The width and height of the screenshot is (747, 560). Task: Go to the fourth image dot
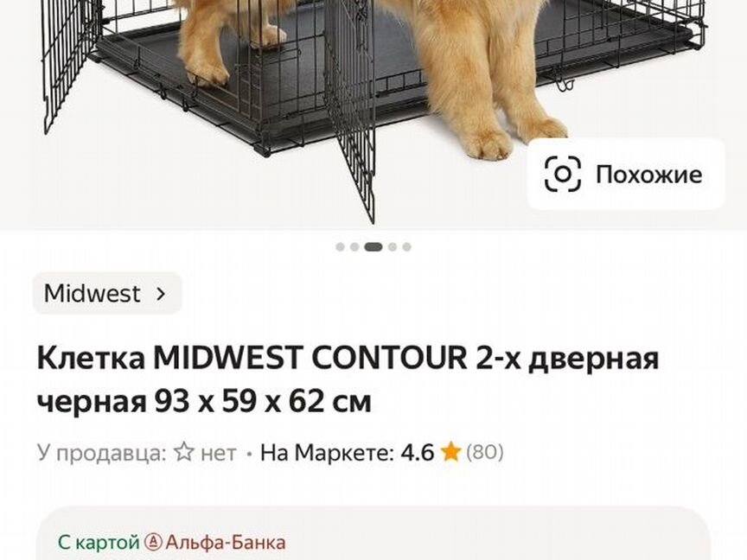393,246
